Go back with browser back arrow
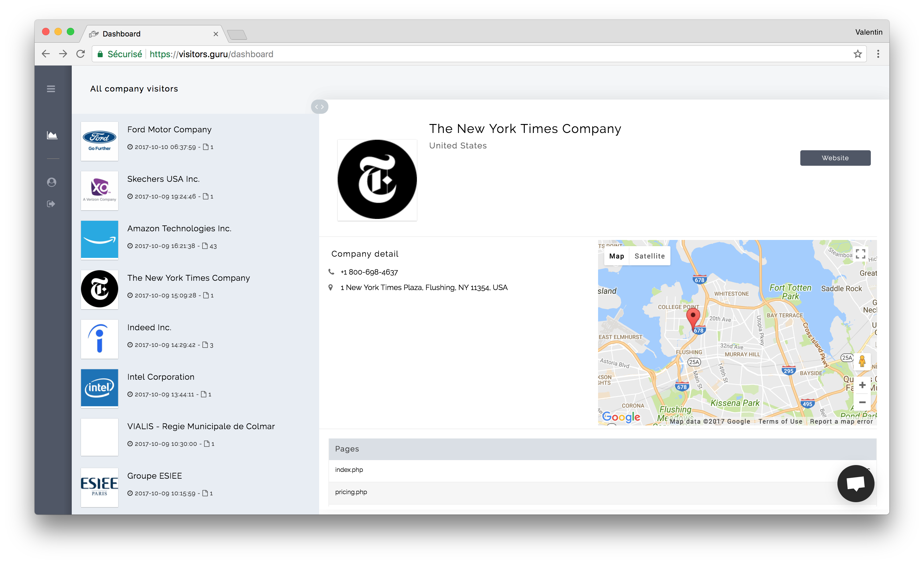924x564 pixels. click(46, 54)
